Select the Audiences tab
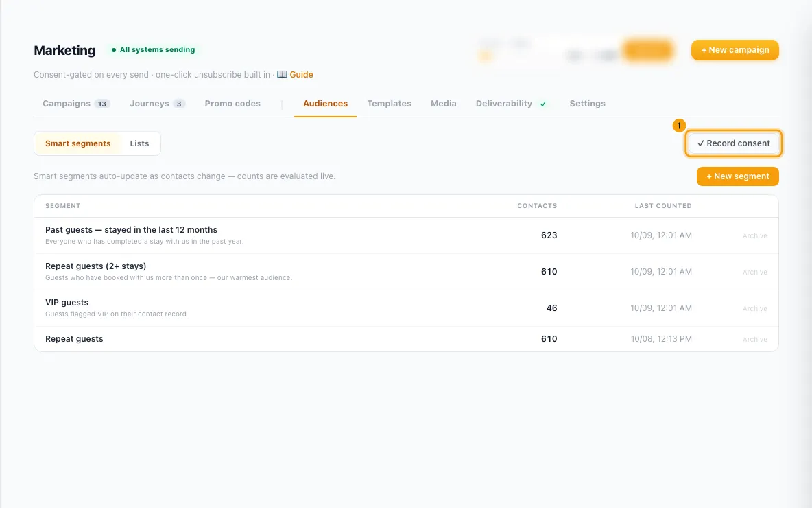812x508 pixels. click(325, 104)
